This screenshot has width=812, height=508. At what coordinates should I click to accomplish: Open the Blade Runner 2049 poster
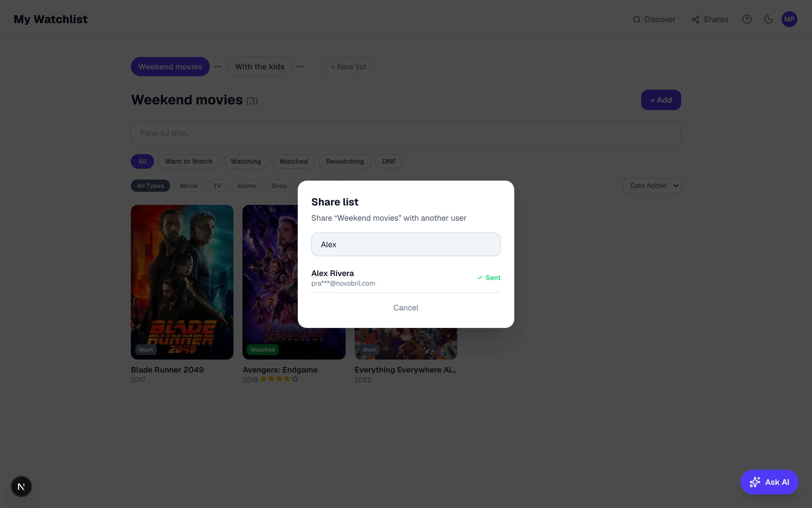pyautogui.click(x=182, y=282)
